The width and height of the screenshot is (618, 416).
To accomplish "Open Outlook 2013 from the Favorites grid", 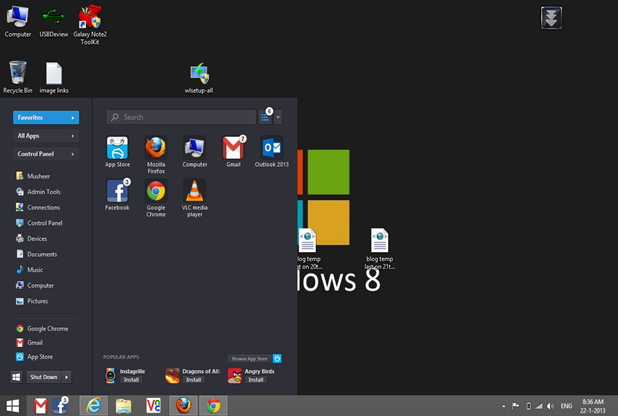I will pyautogui.click(x=271, y=150).
